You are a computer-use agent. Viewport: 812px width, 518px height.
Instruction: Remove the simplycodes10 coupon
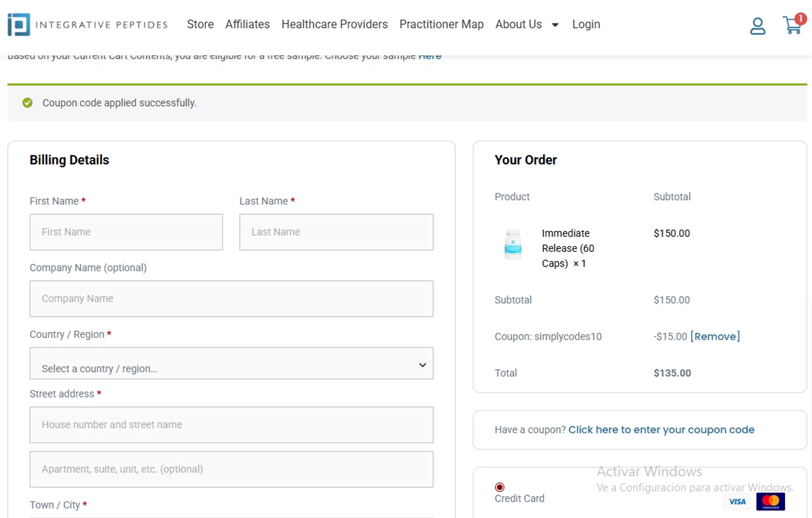[715, 336]
